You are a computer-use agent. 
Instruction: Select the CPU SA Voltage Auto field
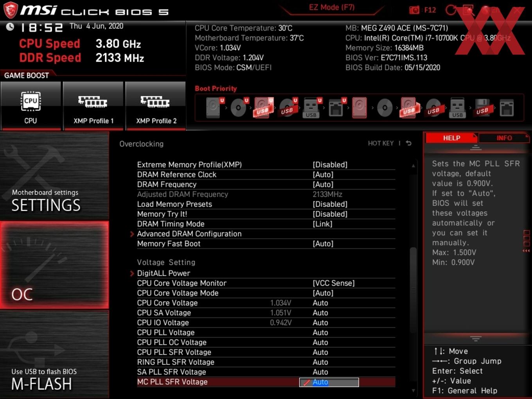[x=320, y=313]
